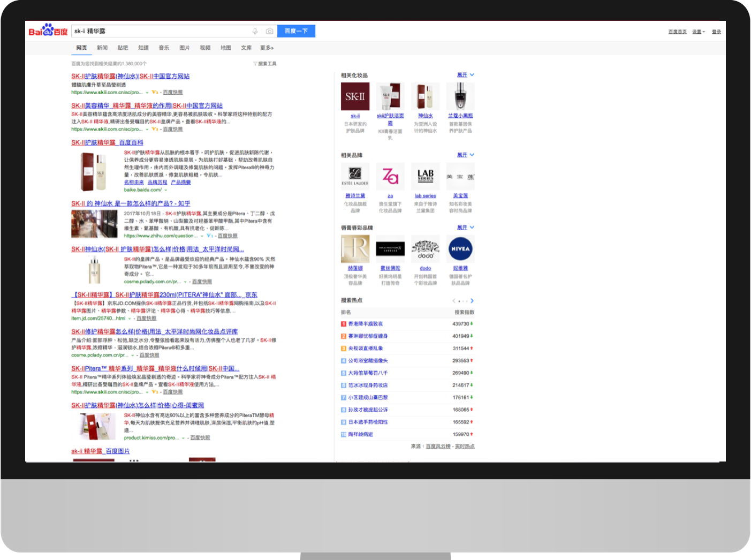751x560 pixels.
Task: Open the 神仙水 product image
Action: click(x=426, y=96)
